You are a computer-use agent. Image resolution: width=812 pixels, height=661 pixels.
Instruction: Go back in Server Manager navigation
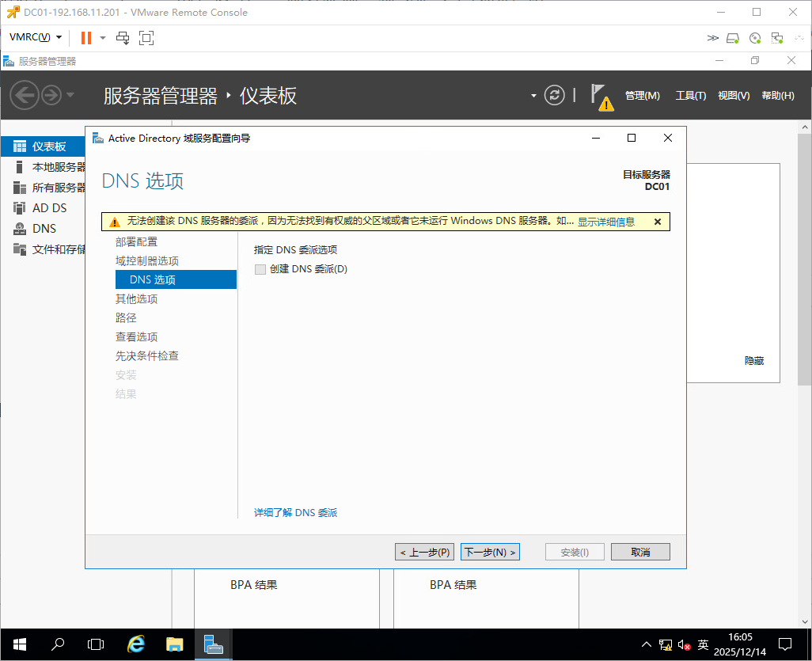tap(25, 95)
